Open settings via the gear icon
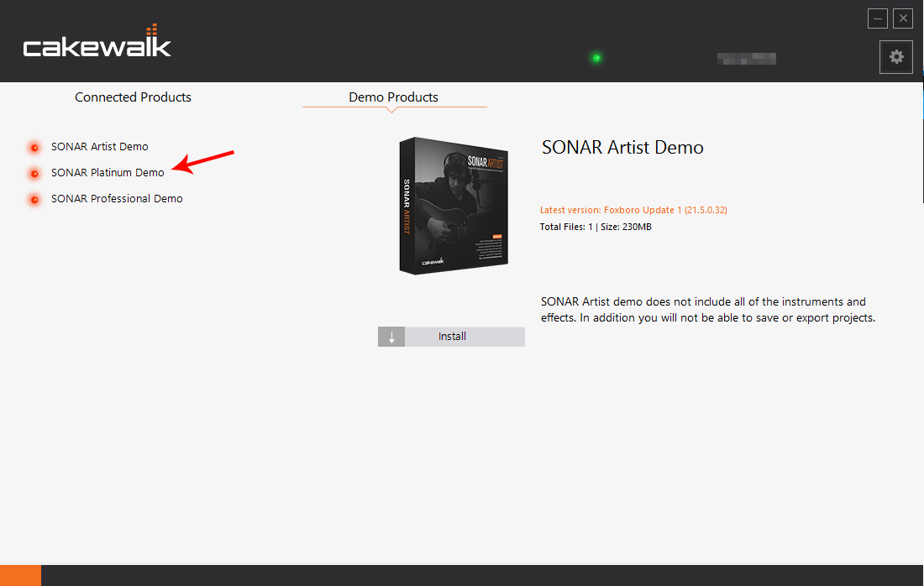This screenshot has height=586, width=924. tap(896, 57)
